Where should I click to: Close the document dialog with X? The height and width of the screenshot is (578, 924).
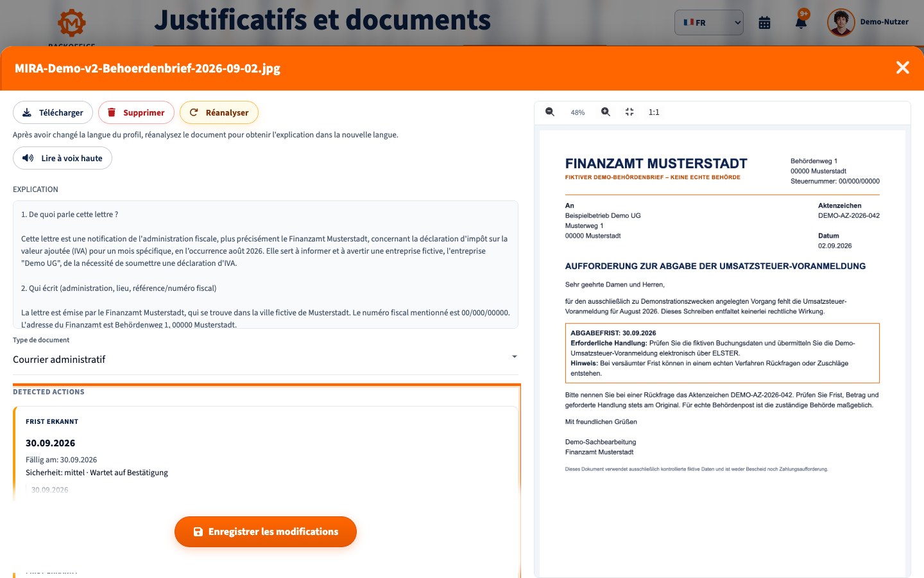pos(903,67)
